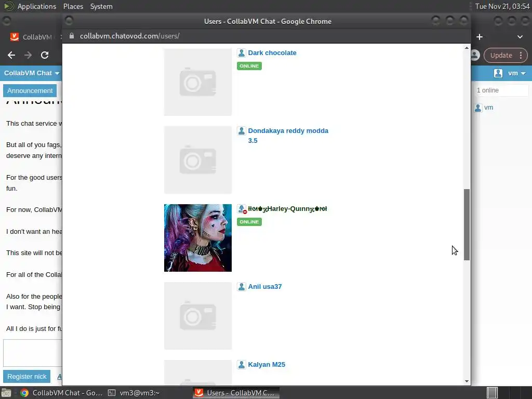
Task: Open Dondakaya reddy modda's placeholder avatar
Action: point(198,160)
